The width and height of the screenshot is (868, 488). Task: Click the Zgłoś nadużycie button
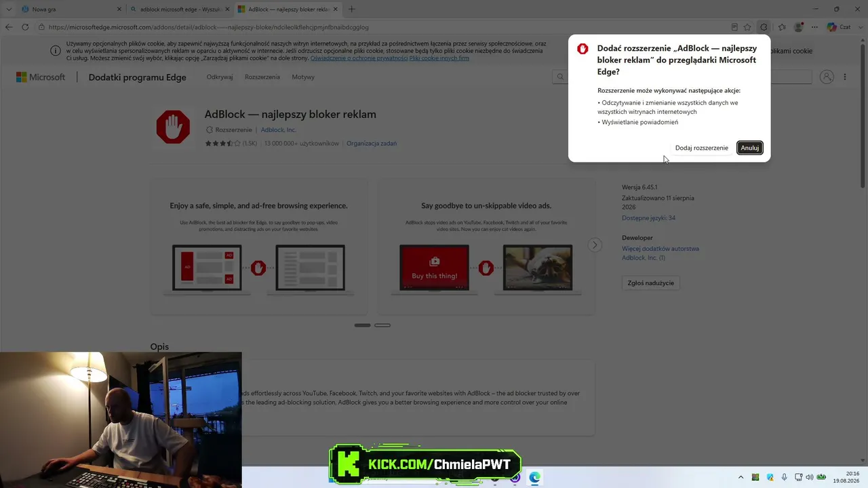pos(650,283)
